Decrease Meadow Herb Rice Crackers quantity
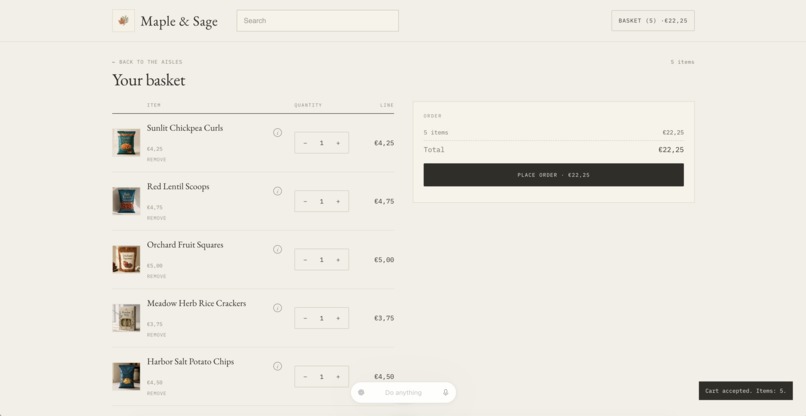The height and width of the screenshot is (416, 806). pos(305,318)
